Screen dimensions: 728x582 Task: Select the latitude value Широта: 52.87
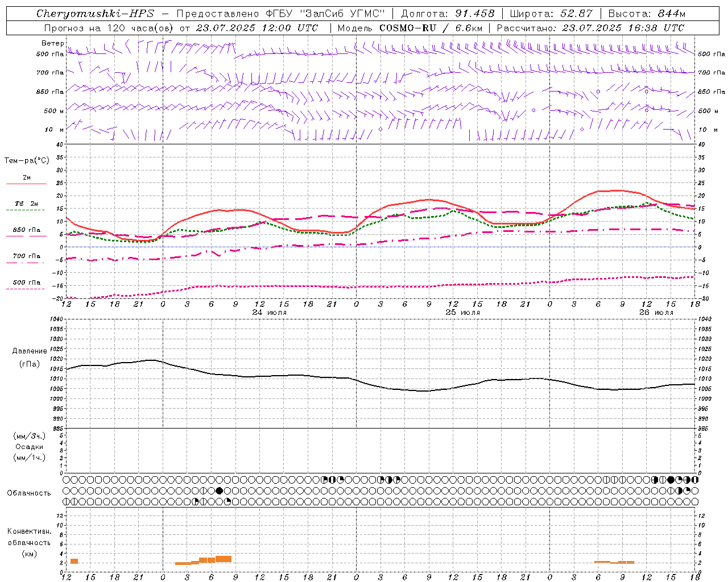point(551,14)
